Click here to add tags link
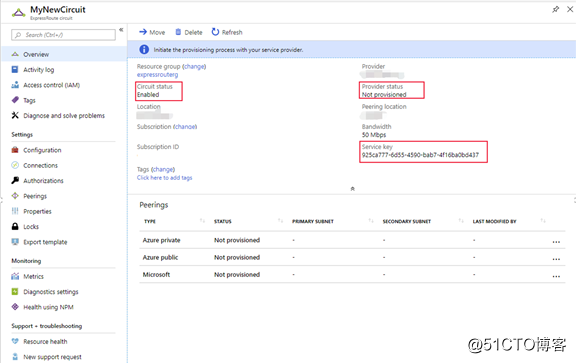 [x=165, y=177]
